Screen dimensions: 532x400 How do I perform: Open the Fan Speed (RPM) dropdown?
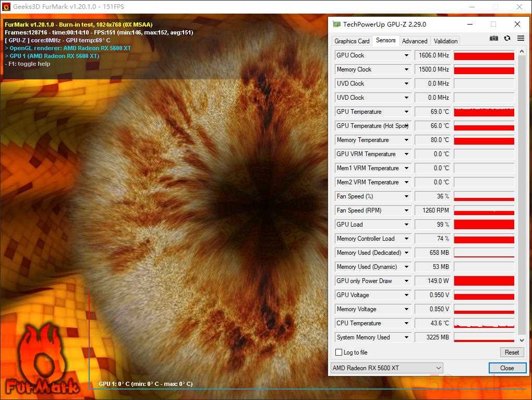pyautogui.click(x=406, y=210)
